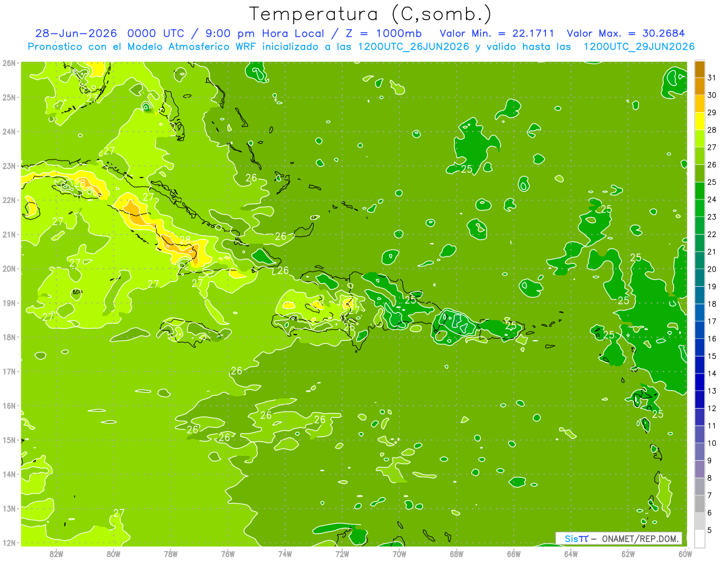The image size is (728, 562).
Task: Click legend value "29" on the color bar
Action: (x=712, y=113)
